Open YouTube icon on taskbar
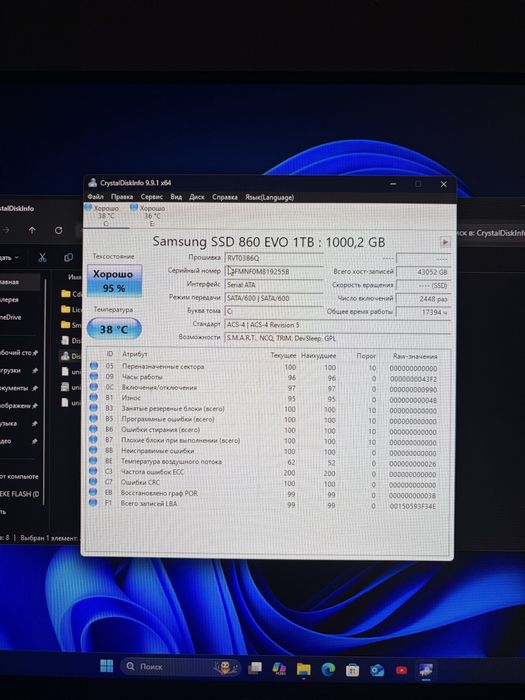This screenshot has height=700, width=525. pos(401,670)
